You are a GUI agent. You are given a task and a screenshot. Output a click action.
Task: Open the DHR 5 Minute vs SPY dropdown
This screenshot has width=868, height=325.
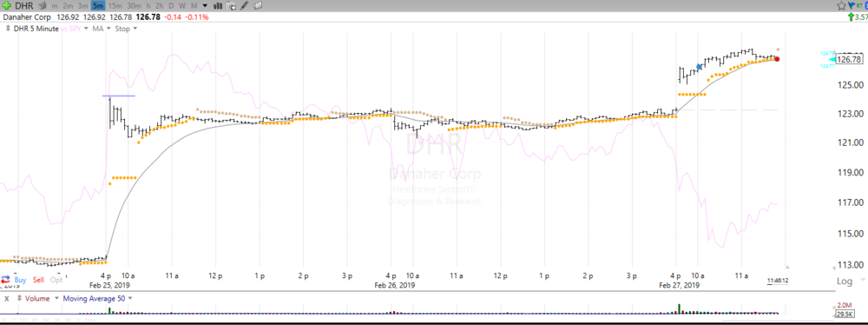[86, 29]
